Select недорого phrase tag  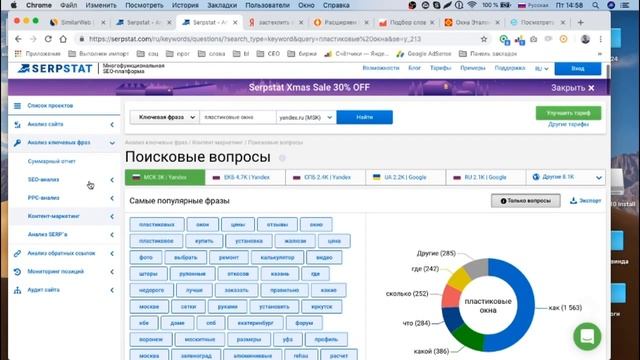tap(152, 290)
